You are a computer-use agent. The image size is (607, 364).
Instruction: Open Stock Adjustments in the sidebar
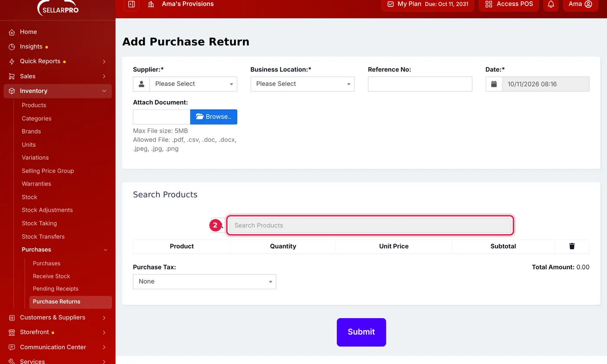(47, 210)
